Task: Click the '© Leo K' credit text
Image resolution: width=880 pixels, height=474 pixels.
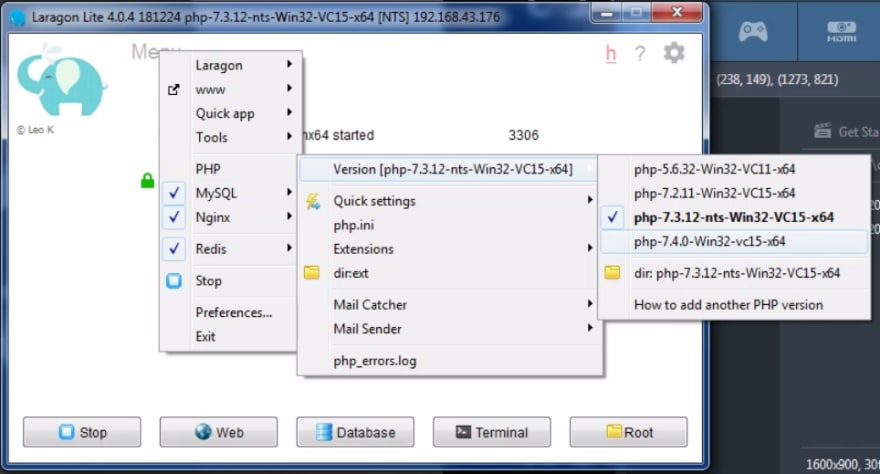Action: click(35, 130)
